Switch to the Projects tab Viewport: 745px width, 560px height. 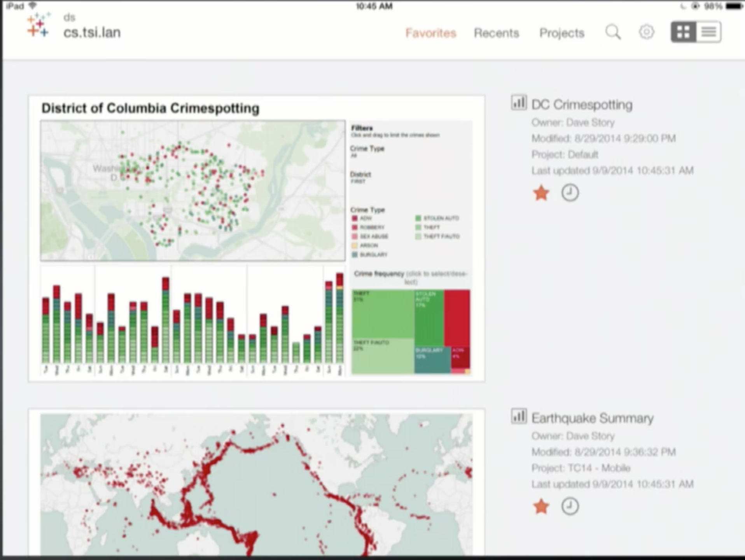pos(561,33)
